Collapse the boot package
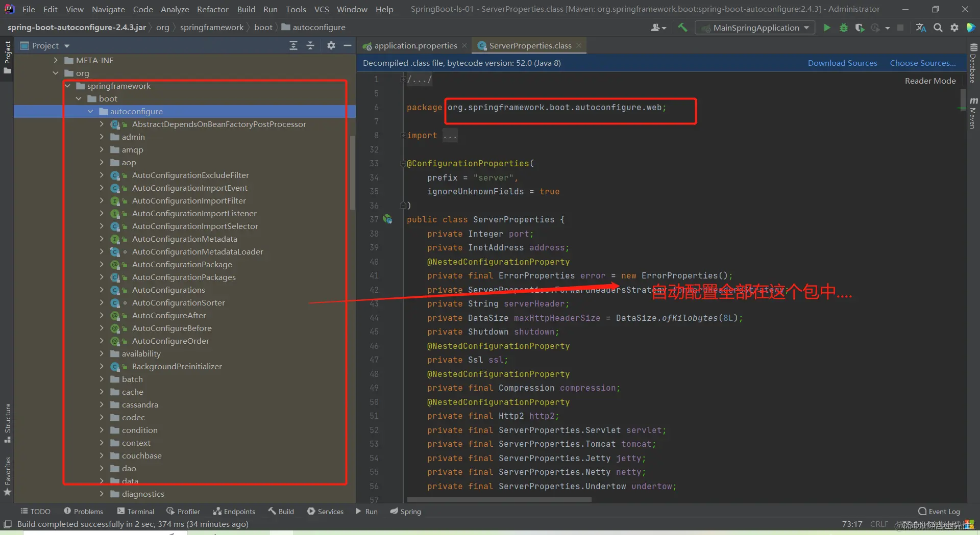Image resolution: width=980 pixels, height=535 pixels. pyautogui.click(x=79, y=98)
